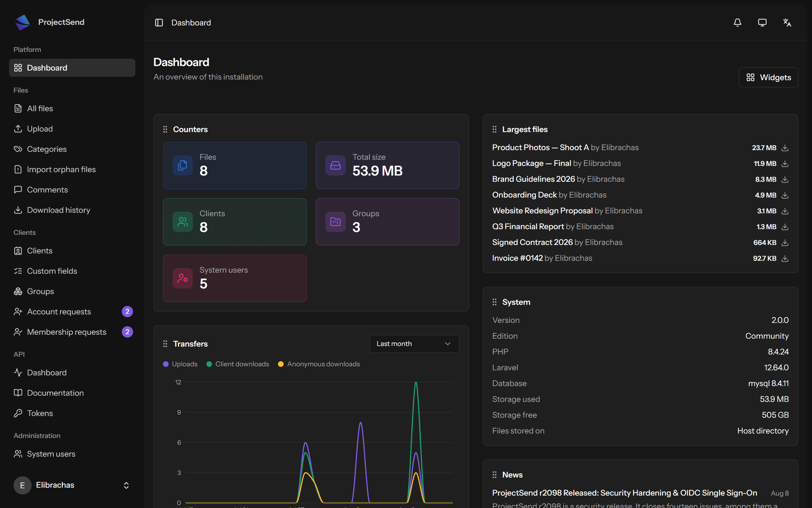Click the Groups counter folder icon

pos(335,222)
